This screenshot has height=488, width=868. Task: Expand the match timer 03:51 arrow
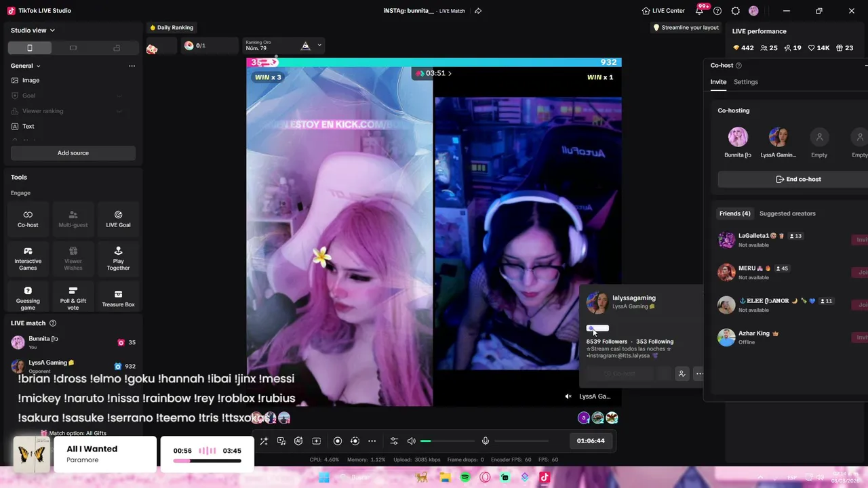(450, 73)
